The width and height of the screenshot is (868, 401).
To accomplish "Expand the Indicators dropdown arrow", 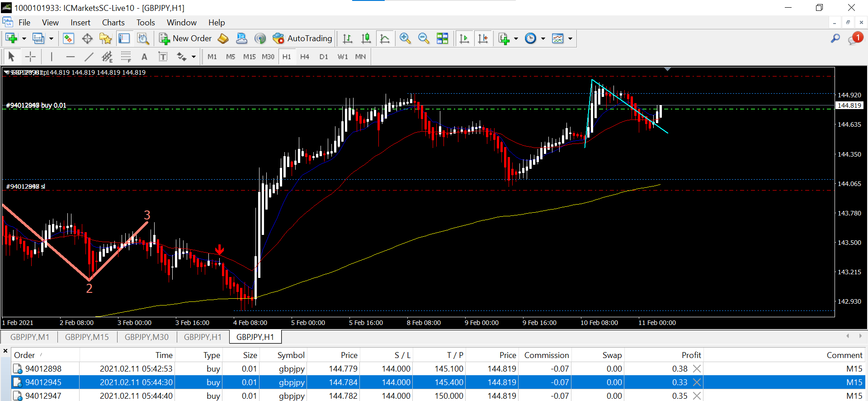I will tap(516, 38).
